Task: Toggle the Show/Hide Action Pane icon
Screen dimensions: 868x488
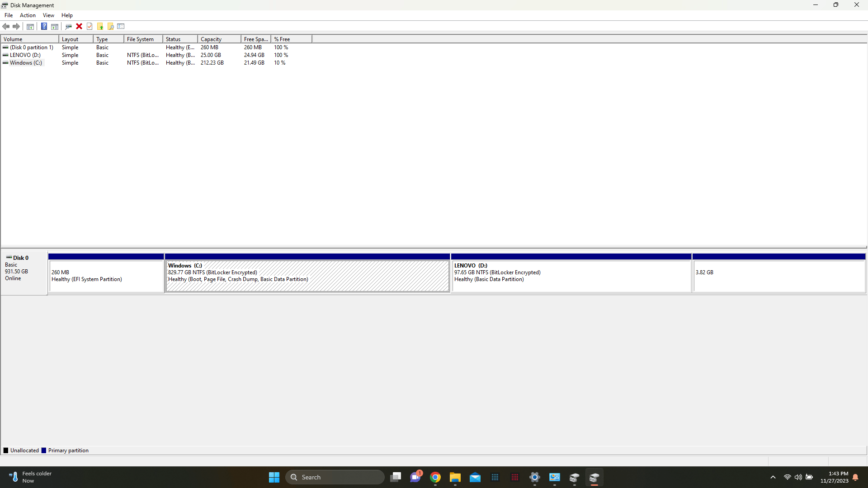Action: [55, 26]
